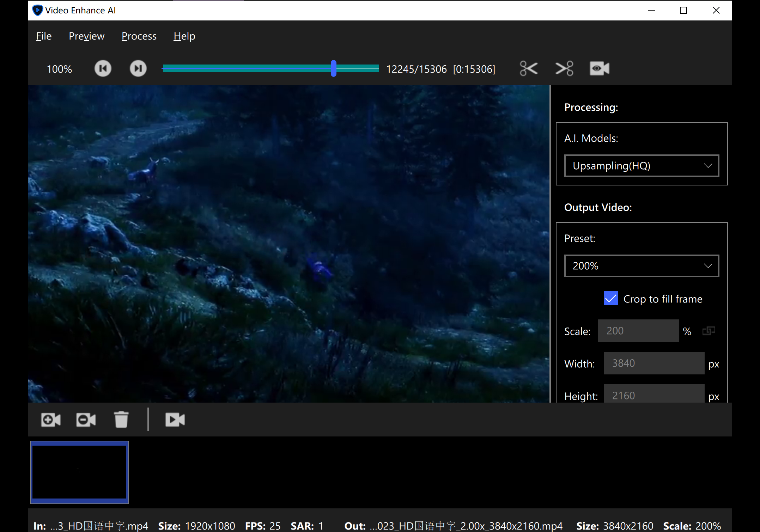The image size is (760, 532).
Task: Click the 100% zoom level text
Action: coord(59,69)
